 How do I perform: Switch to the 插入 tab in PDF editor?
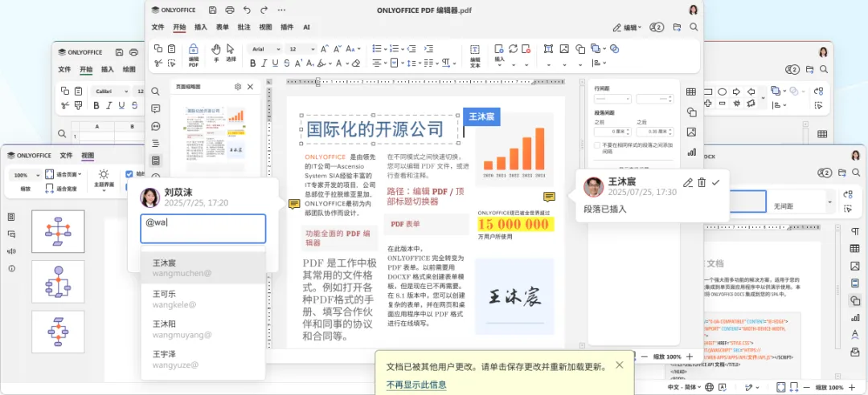click(x=200, y=27)
